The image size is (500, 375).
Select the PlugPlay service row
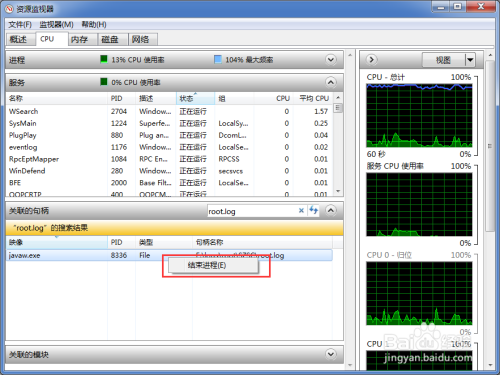pyautogui.click(x=170, y=135)
